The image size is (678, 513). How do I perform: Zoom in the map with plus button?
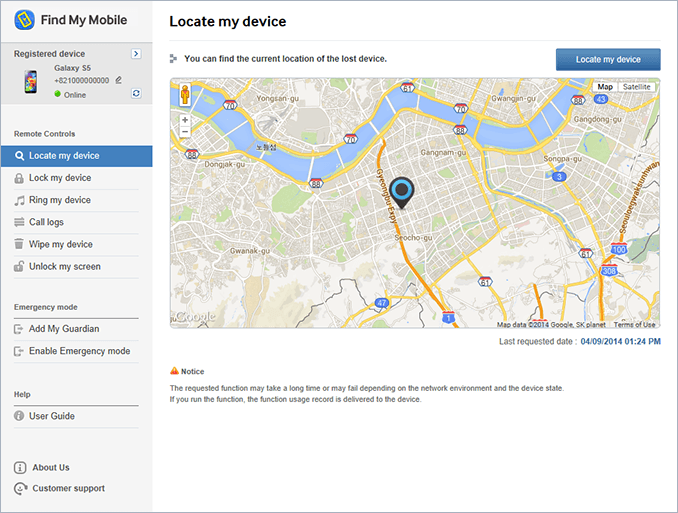(x=185, y=120)
